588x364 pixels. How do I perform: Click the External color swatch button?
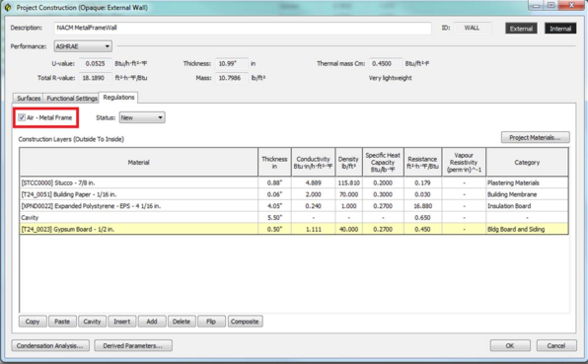coord(521,29)
